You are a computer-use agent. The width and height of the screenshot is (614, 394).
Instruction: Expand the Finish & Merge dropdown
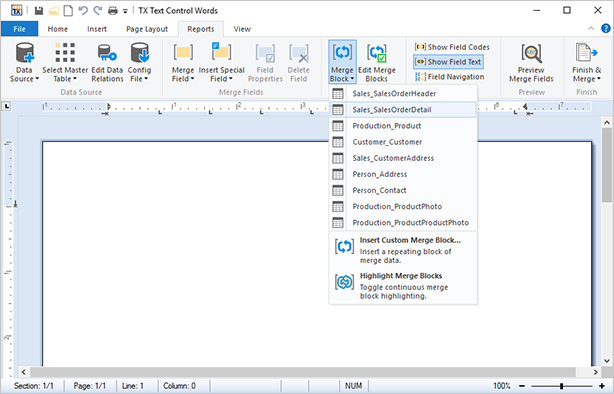click(x=587, y=62)
